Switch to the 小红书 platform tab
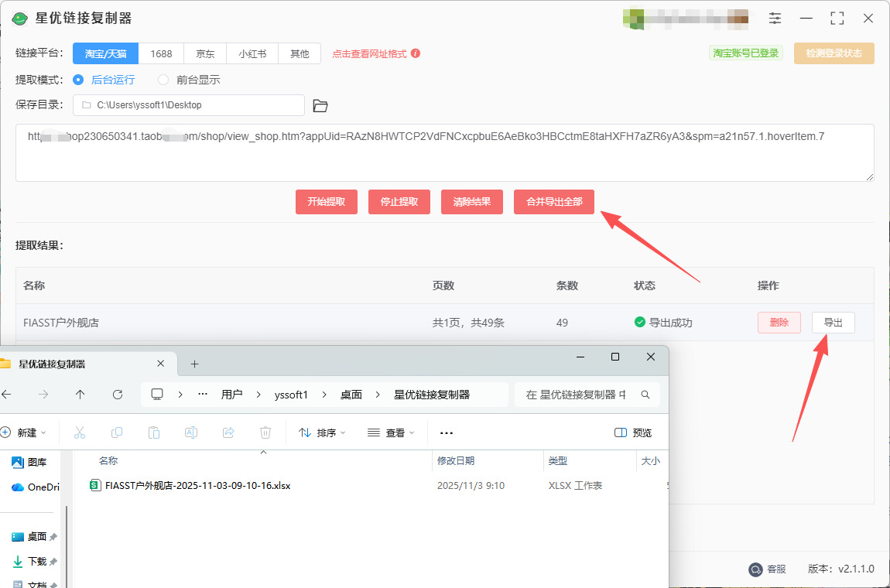 (x=252, y=54)
